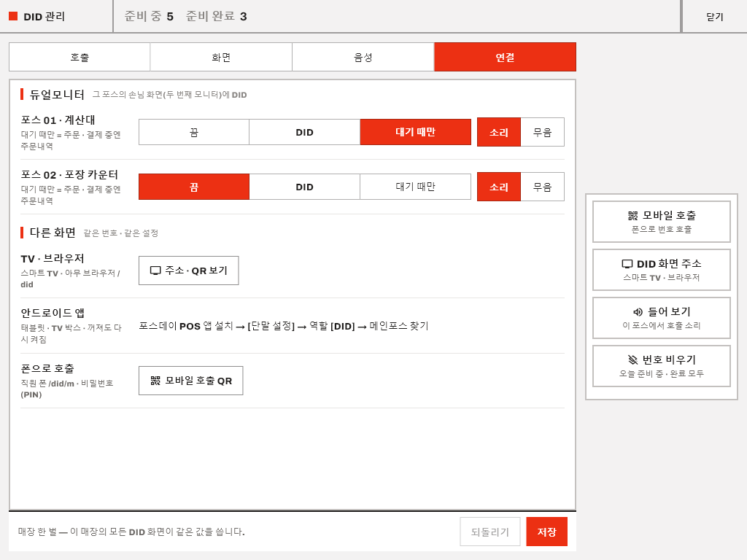This screenshot has width=747, height=560.
Task: Set 포스 01 dual monitor to DID
Action: tap(304, 132)
